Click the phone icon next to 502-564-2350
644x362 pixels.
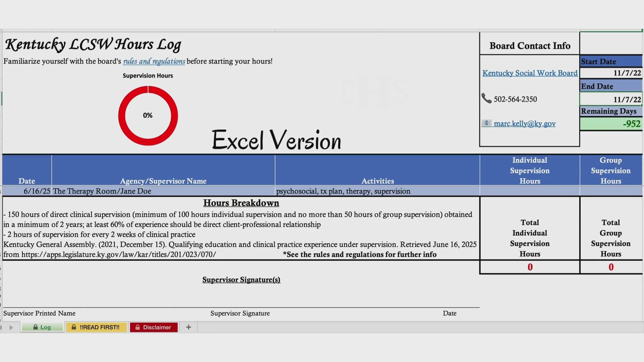pos(486,99)
